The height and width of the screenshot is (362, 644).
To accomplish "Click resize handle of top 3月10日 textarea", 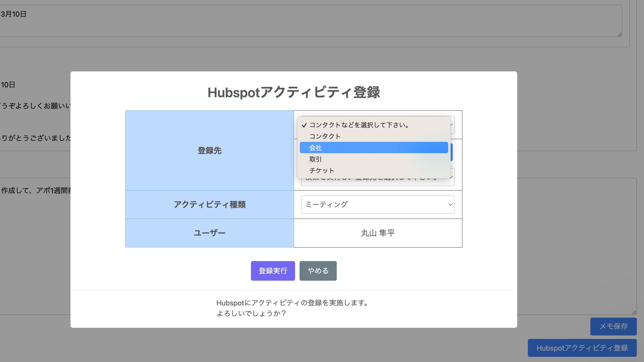I will click(619, 35).
